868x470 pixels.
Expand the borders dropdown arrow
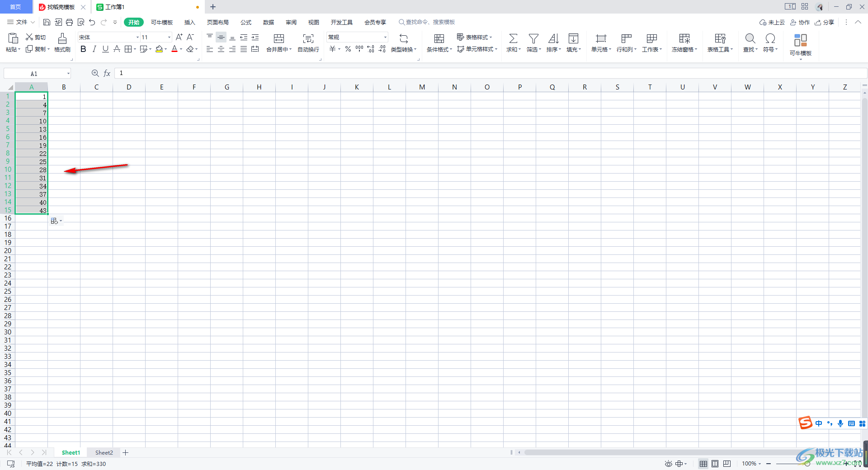(x=135, y=49)
